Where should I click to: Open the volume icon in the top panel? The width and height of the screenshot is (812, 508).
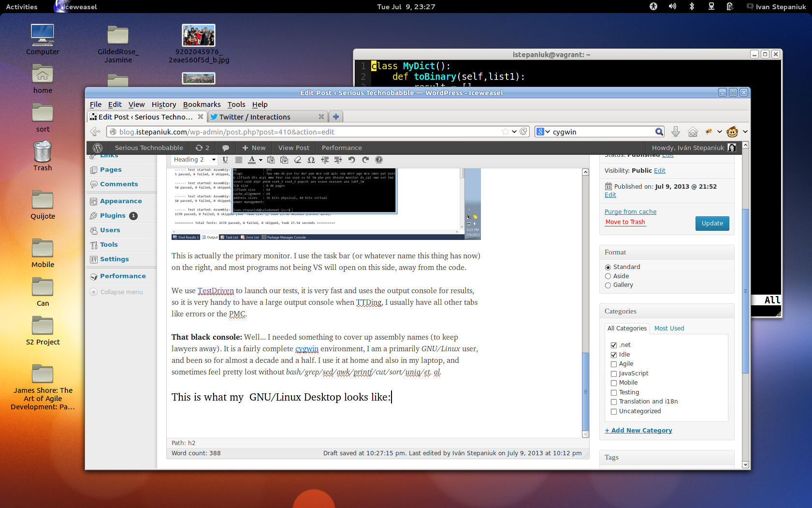672,6
